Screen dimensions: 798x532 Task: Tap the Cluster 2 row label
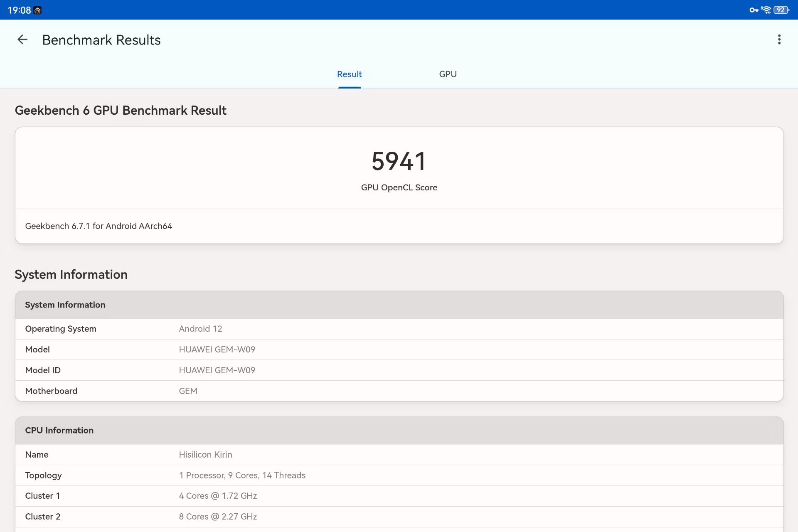42,517
